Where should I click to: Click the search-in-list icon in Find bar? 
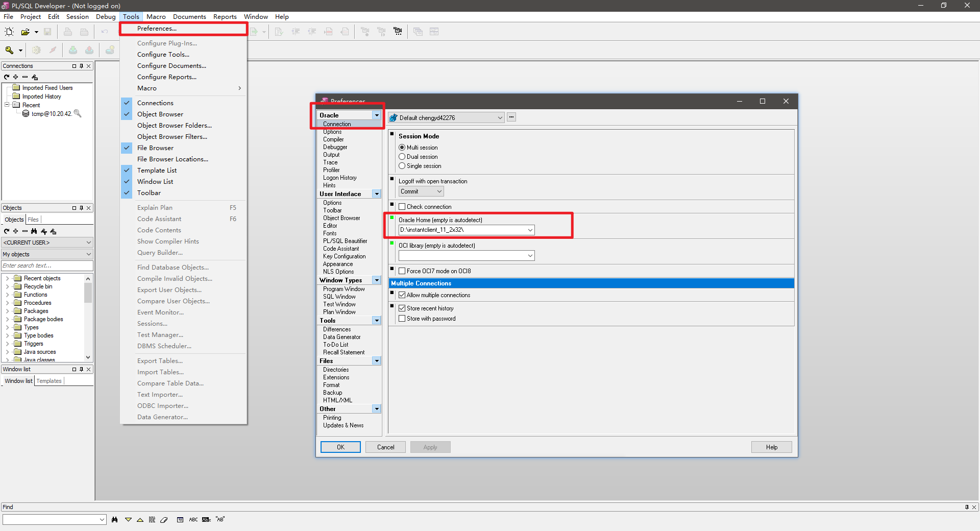(180, 520)
